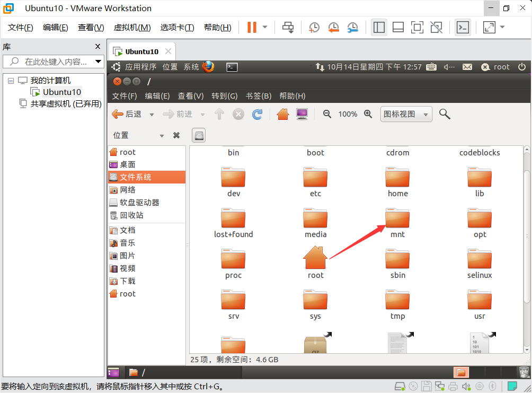The height and width of the screenshot is (393, 532).
Task: Open the VMware 虚拟机(M) menu
Action: [132, 28]
